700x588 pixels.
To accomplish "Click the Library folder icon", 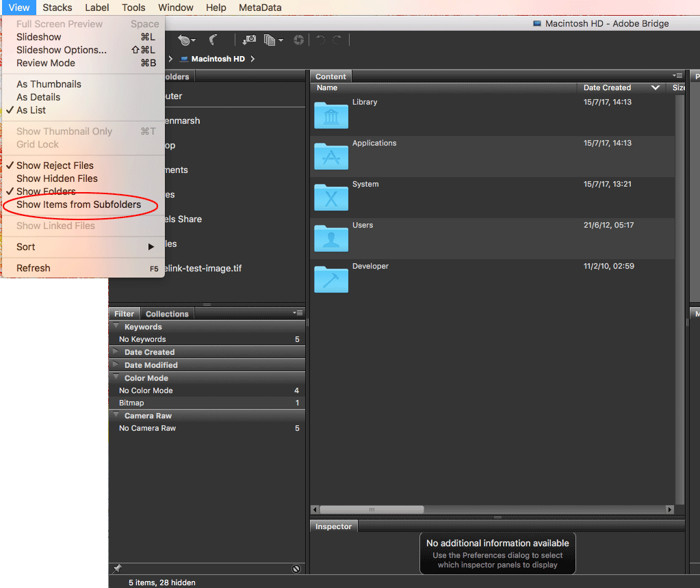I will point(330,116).
